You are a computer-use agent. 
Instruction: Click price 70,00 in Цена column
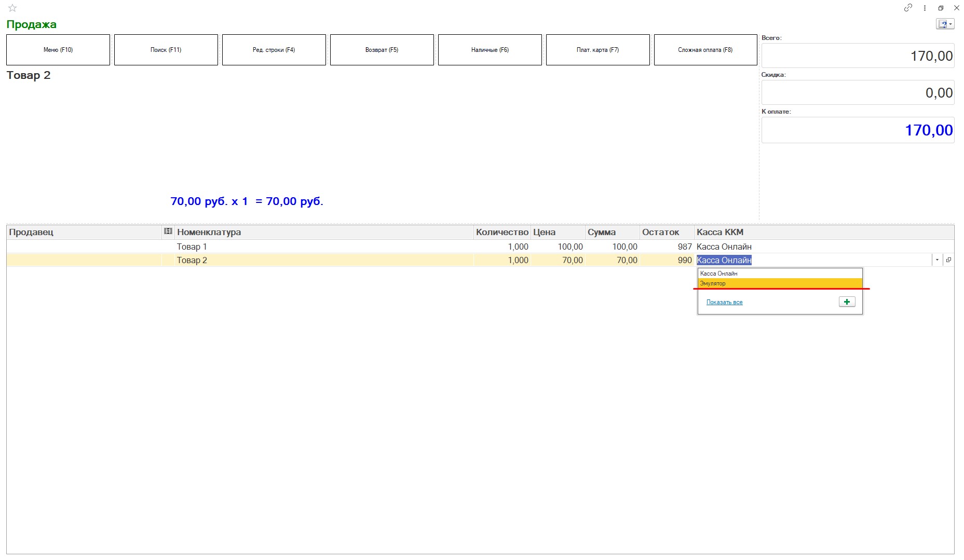pyautogui.click(x=572, y=260)
